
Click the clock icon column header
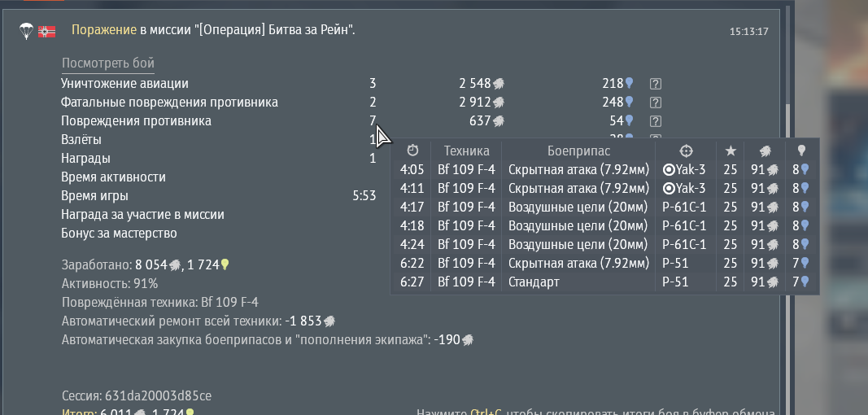pyautogui.click(x=412, y=151)
